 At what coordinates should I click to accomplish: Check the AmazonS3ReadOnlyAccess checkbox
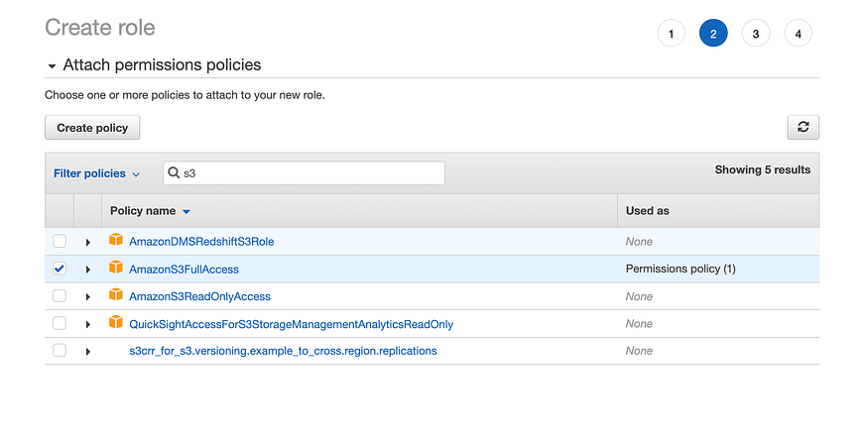60,296
